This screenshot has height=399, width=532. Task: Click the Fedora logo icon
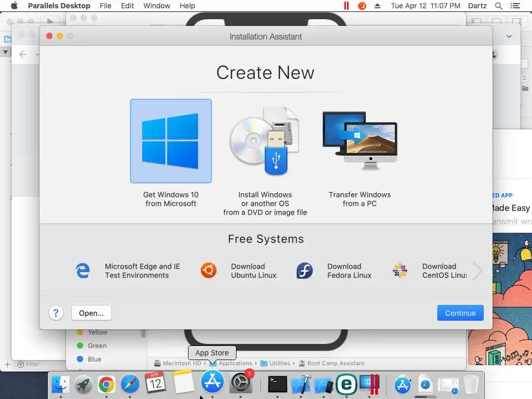(304, 271)
